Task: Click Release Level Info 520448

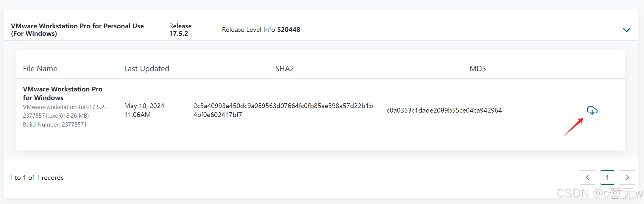Action: pos(261,30)
